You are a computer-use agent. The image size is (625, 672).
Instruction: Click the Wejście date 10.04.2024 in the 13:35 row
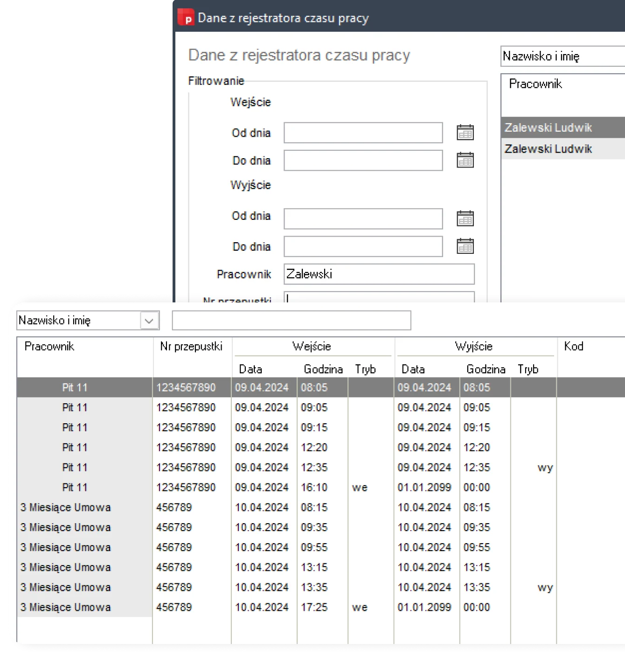click(x=262, y=588)
